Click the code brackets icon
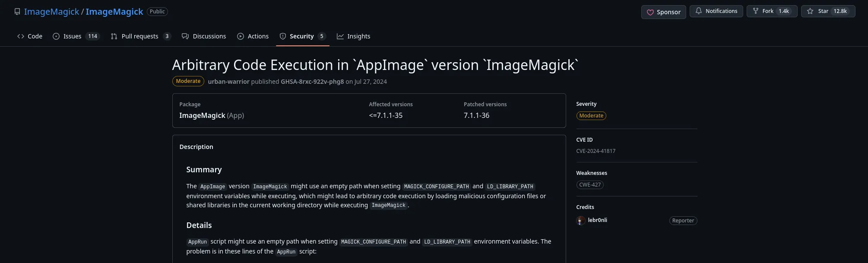 (x=21, y=36)
